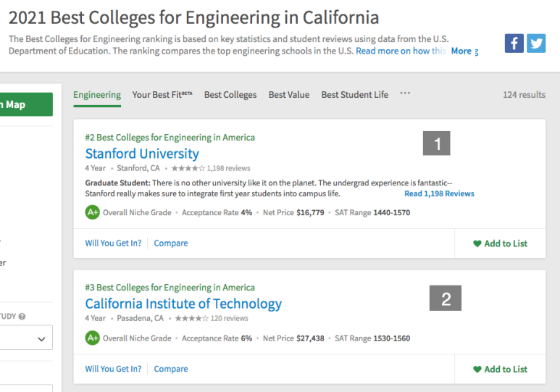This screenshot has width=560, height=392.
Task: Click Stanford's star rating
Action: coord(188,168)
